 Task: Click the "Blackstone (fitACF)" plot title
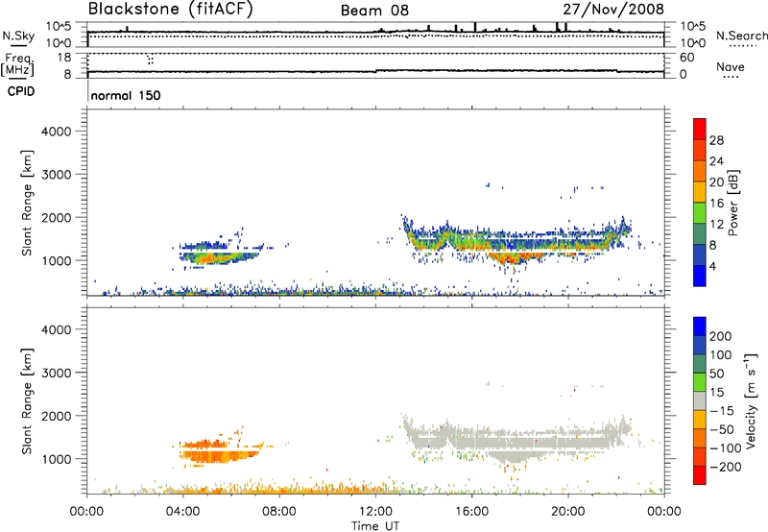[x=171, y=10]
